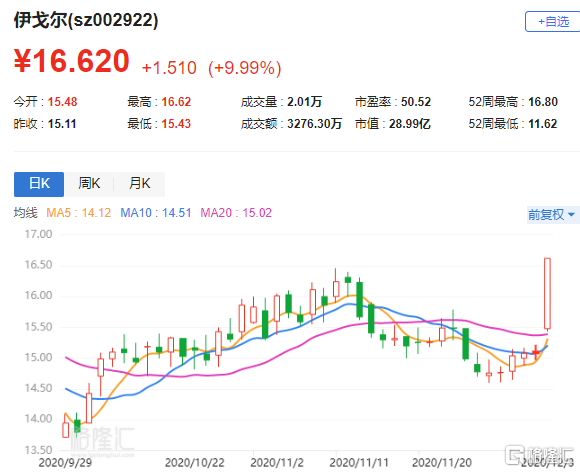
Task: Click the MA10 : 14.51 legend label
Action: pos(156,213)
